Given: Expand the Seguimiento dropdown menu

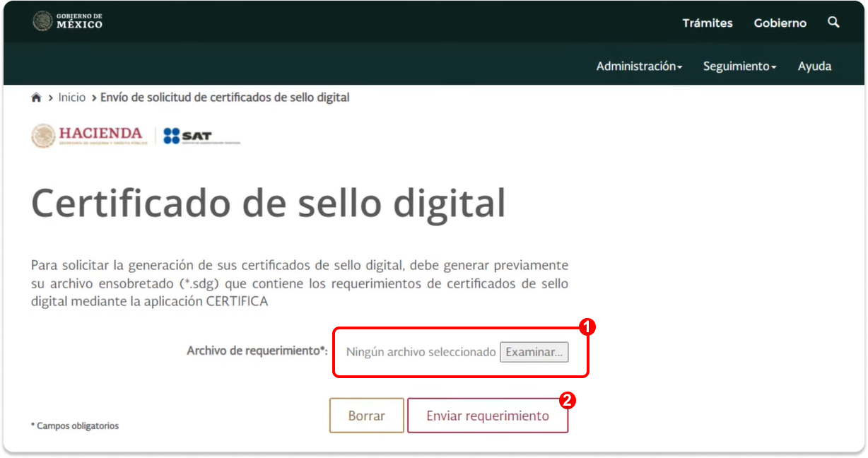Looking at the screenshot, I should tap(740, 66).
